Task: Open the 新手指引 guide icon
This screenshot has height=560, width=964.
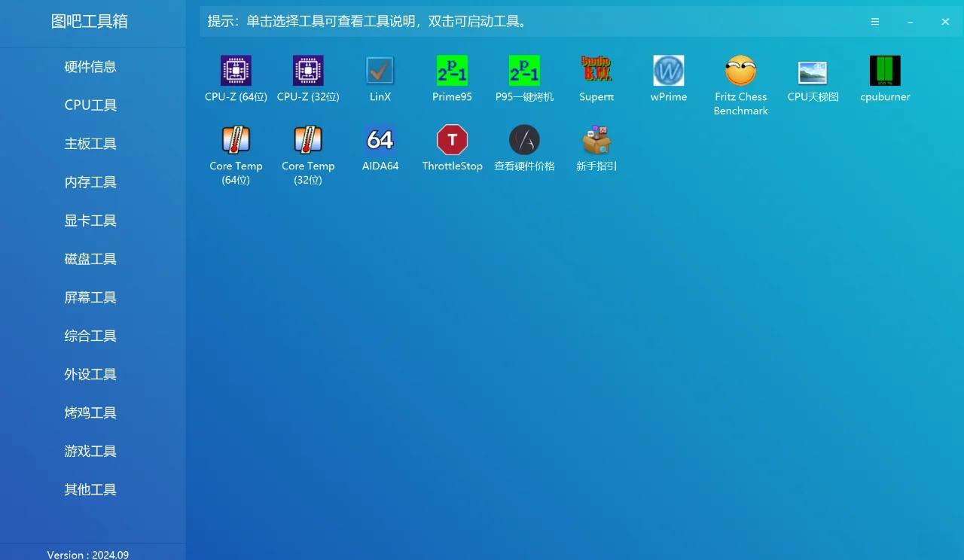Action: (596, 140)
